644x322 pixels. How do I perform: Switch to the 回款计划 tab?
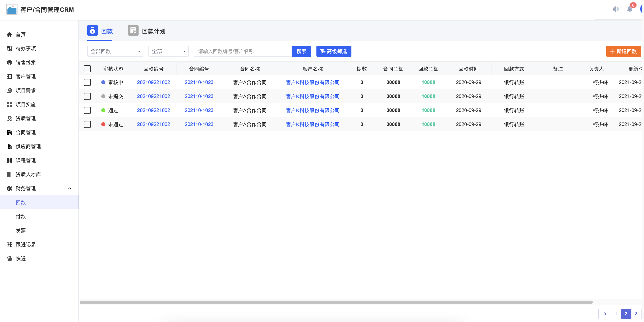[147, 31]
